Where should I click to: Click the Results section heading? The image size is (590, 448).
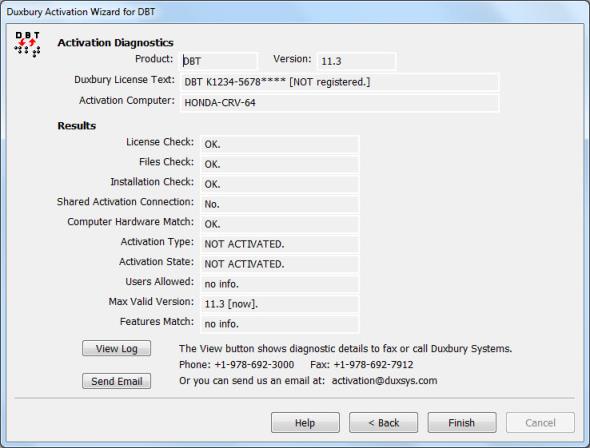click(77, 126)
